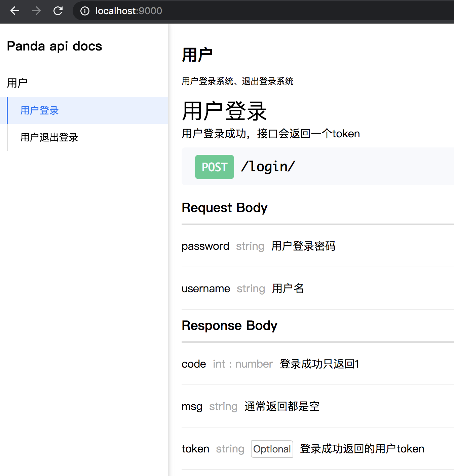This screenshot has height=476, width=454.
Task: Click the green POST method badge
Action: point(214,167)
